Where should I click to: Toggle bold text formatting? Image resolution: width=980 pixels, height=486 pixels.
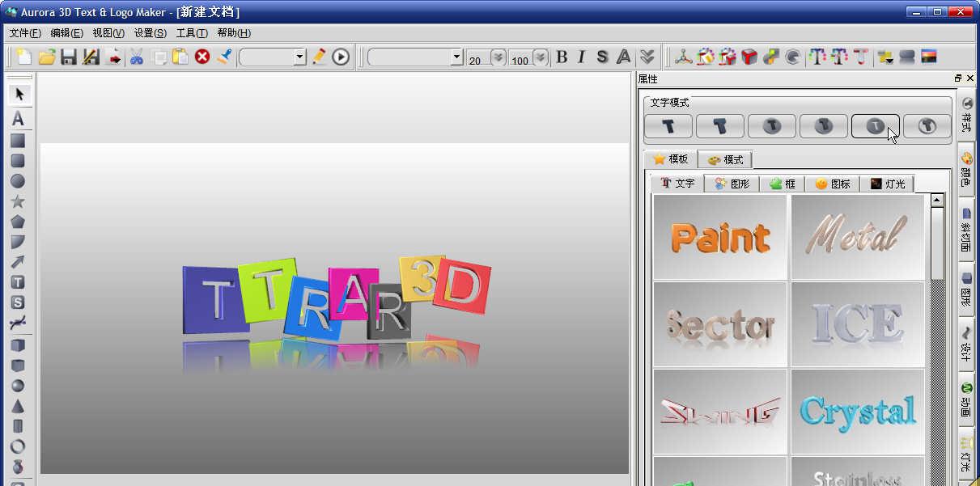(562, 57)
